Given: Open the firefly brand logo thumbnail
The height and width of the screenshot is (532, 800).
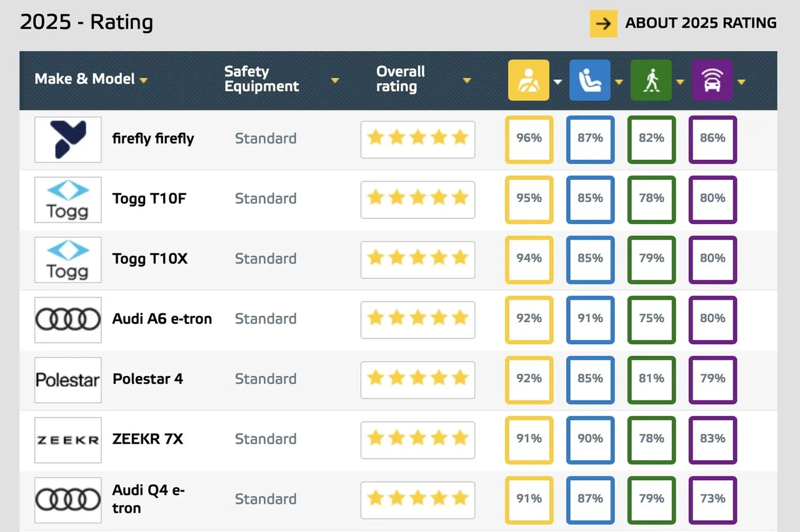Looking at the screenshot, I should [67, 139].
